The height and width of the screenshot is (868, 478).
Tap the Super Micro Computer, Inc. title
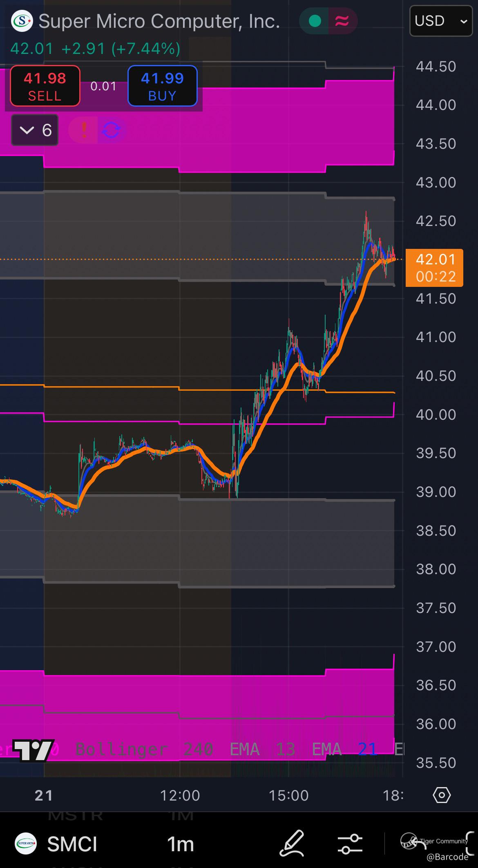159,21
